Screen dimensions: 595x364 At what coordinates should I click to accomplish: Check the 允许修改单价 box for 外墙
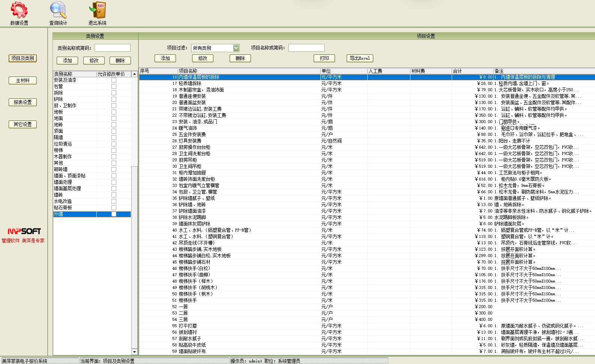[x=114, y=214]
